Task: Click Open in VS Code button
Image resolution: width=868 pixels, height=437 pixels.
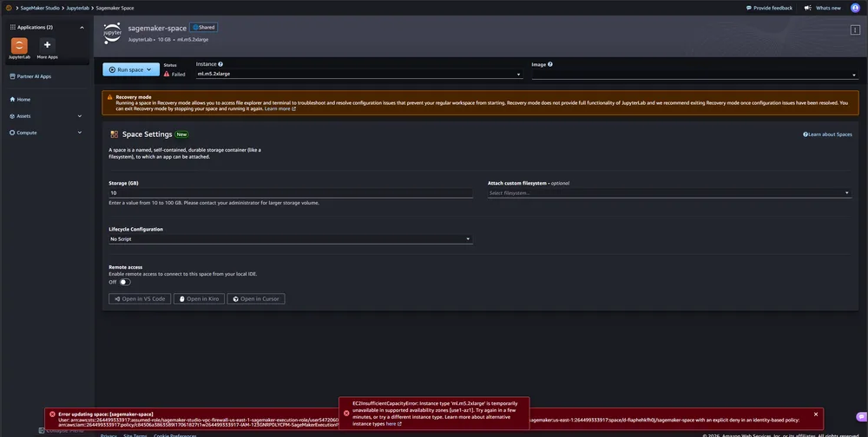Action: coord(140,299)
